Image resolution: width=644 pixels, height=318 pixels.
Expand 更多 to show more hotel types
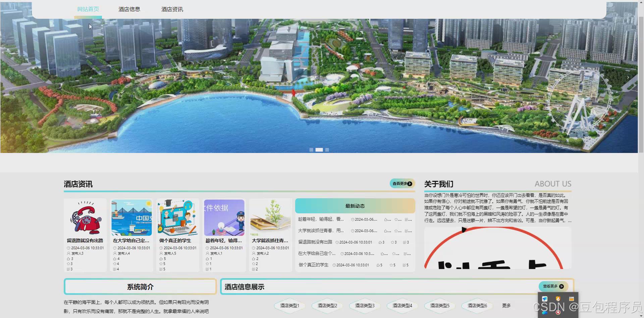[x=506, y=306]
